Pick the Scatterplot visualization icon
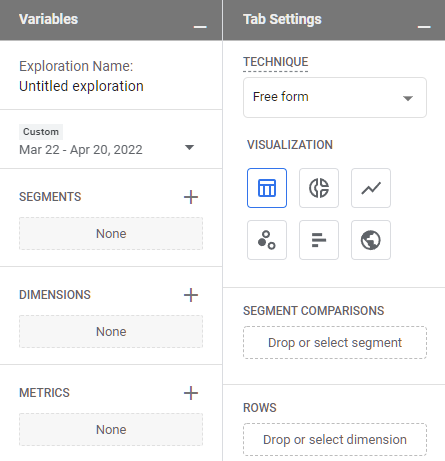This screenshot has height=461, width=445. (267, 240)
